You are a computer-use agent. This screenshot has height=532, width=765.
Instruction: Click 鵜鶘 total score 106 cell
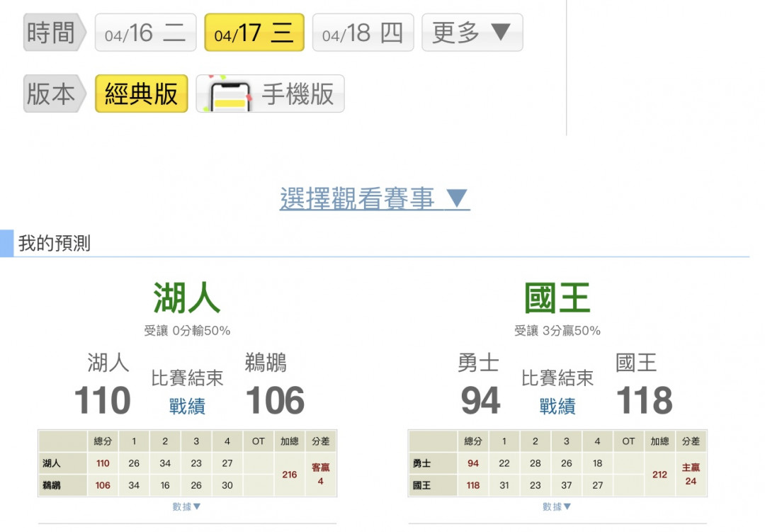[103, 485]
